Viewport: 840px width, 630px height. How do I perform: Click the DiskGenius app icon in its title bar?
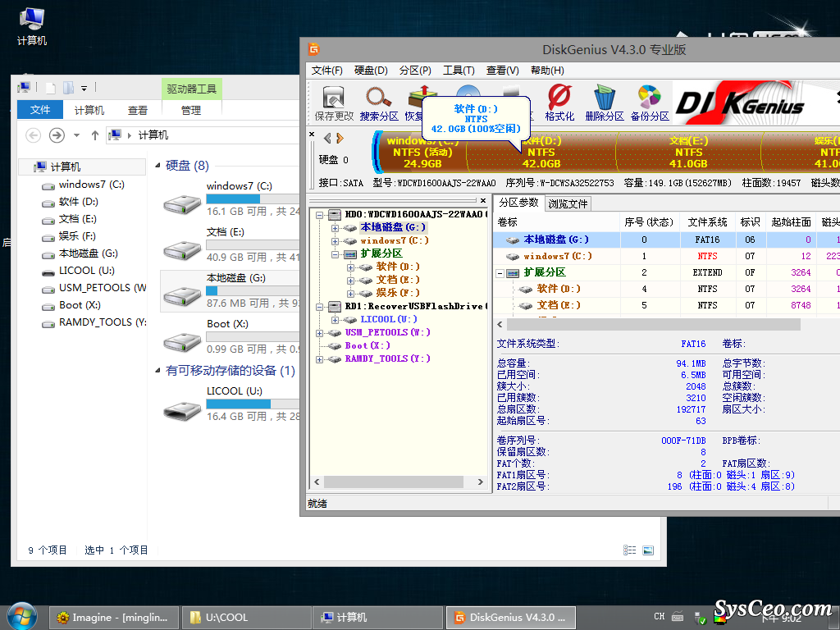point(314,49)
